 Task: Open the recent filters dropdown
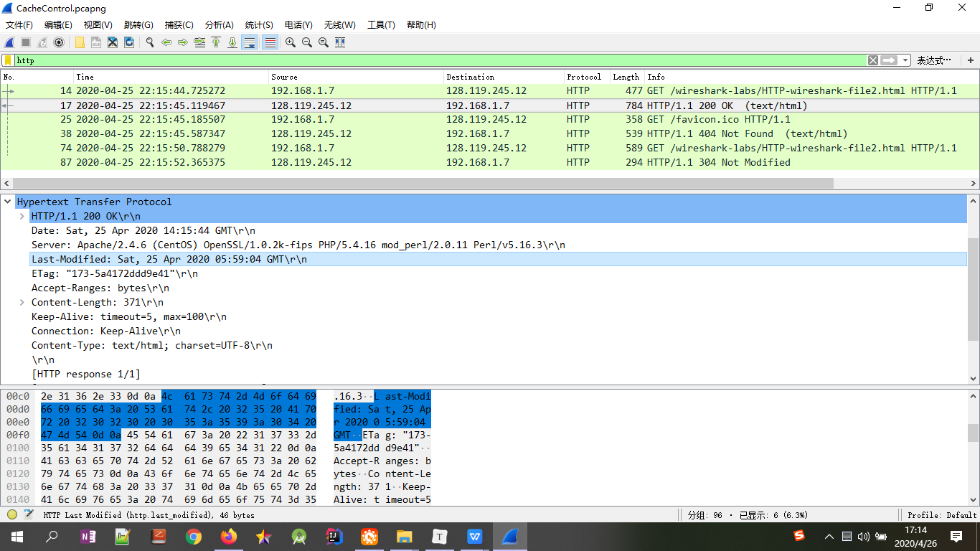point(905,60)
